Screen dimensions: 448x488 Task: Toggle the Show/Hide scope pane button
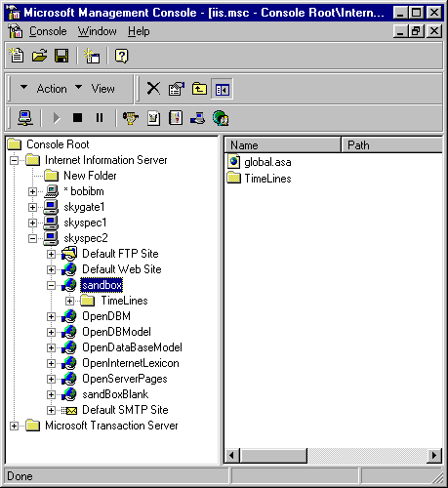(222, 89)
